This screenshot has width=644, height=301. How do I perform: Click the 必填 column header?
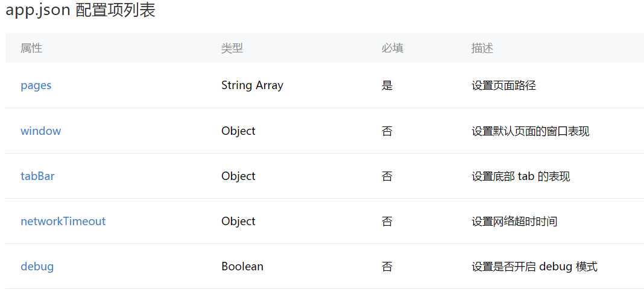pos(393,48)
